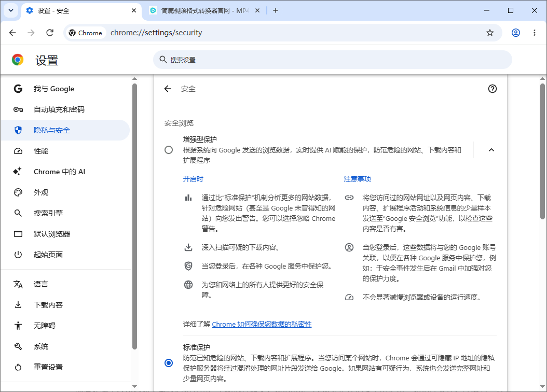The height and width of the screenshot is (392, 547).
Task: Click the sidebar scrollbar down arrow
Action: pos(134,386)
